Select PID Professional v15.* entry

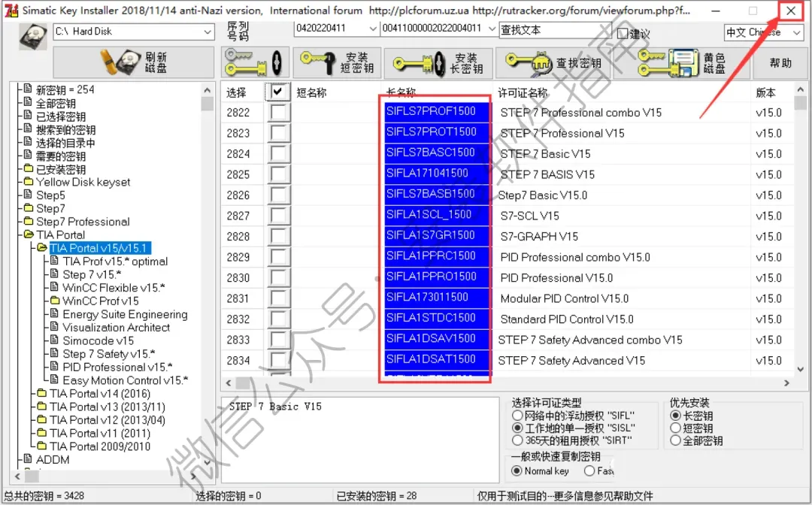(x=117, y=367)
